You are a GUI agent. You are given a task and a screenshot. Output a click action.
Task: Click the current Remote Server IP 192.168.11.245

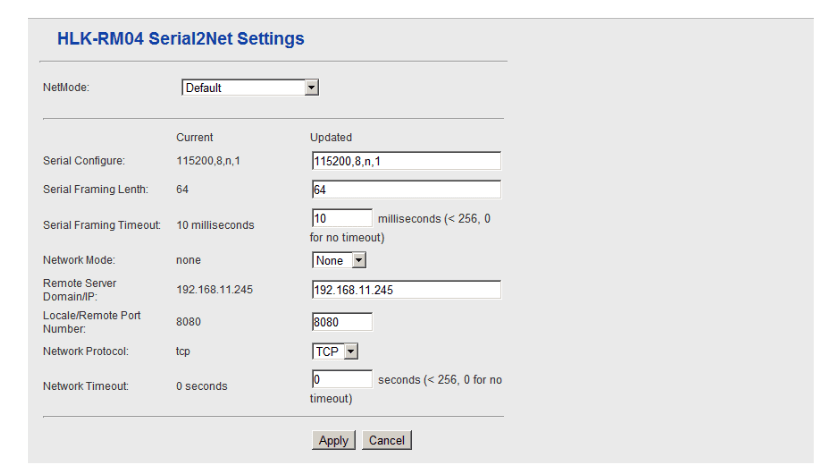click(x=215, y=289)
